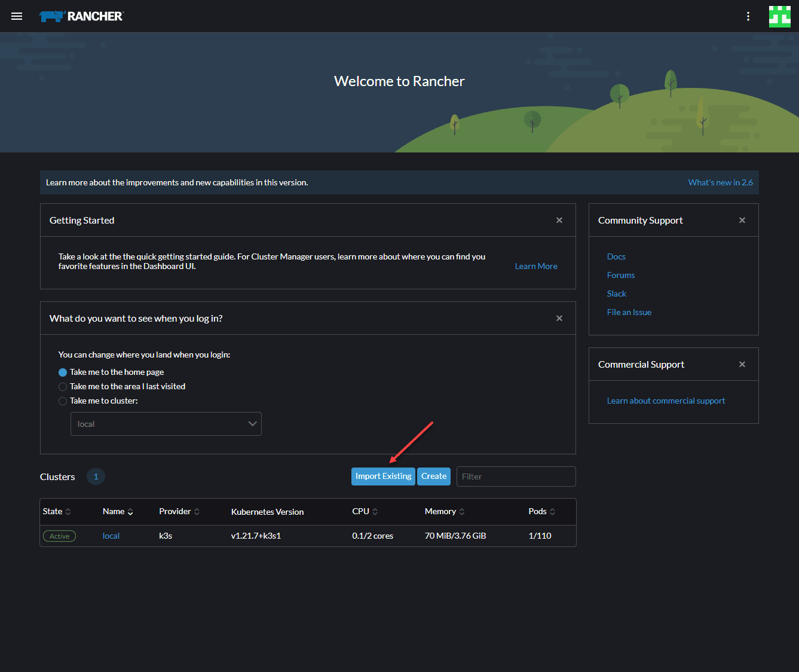Click the 1/110 pods value
The height and width of the screenshot is (672, 799).
point(540,536)
